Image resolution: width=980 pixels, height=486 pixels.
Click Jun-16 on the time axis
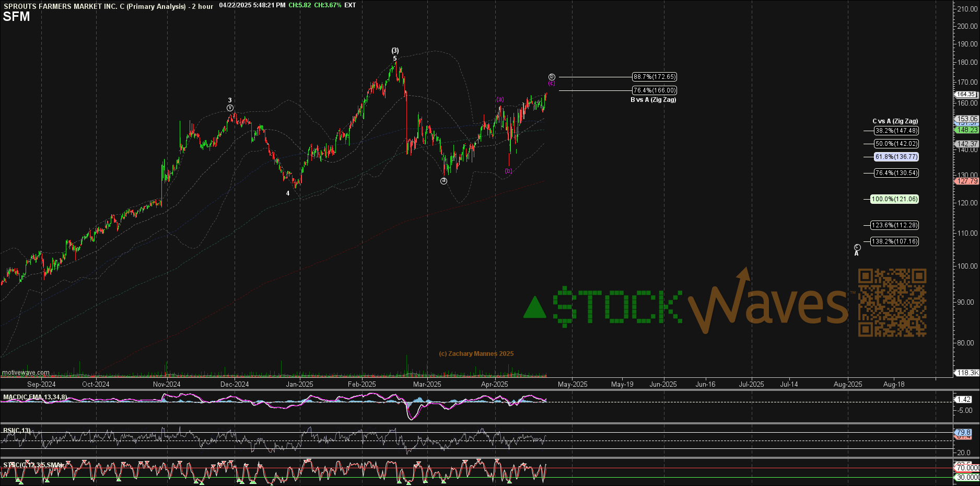[705, 384]
